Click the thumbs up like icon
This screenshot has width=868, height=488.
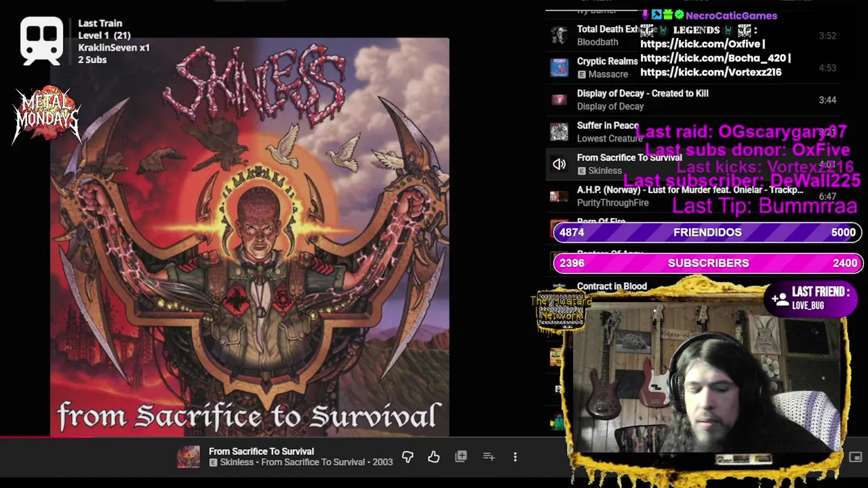pyautogui.click(x=434, y=457)
